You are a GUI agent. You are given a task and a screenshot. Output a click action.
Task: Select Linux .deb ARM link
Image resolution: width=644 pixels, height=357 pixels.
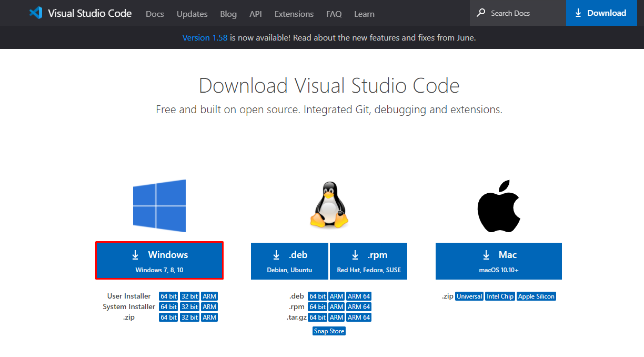337,296
